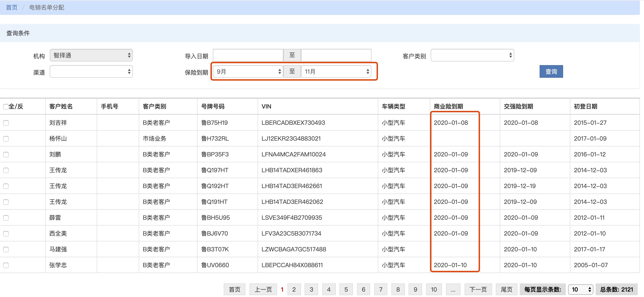This screenshot has width=644, height=297.
Task: Open the 客户类别 filter dropdown
Action: tap(472, 55)
